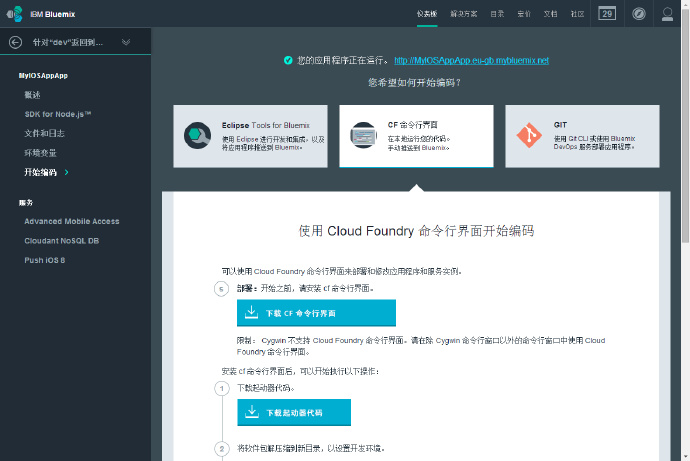Expand the dev space dropdown chevron
690x461 pixels.
click(126, 42)
